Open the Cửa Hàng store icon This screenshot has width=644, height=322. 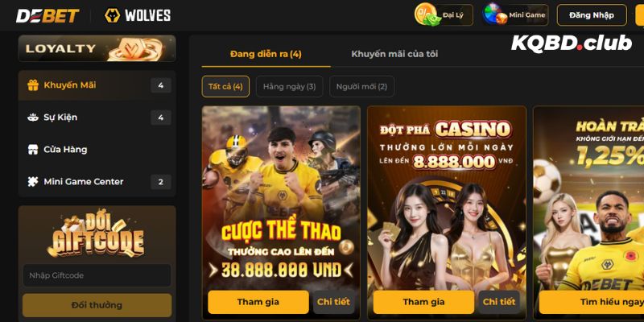33,150
